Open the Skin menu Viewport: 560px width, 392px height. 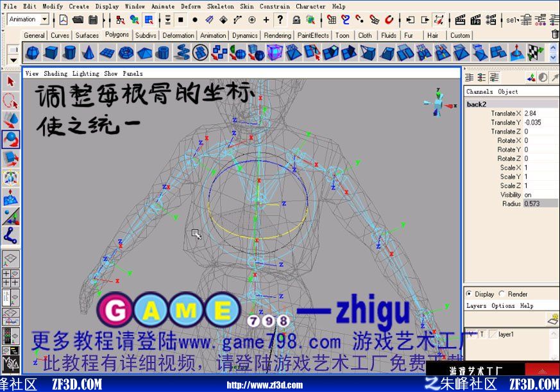pyautogui.click(x=247, y=6)
